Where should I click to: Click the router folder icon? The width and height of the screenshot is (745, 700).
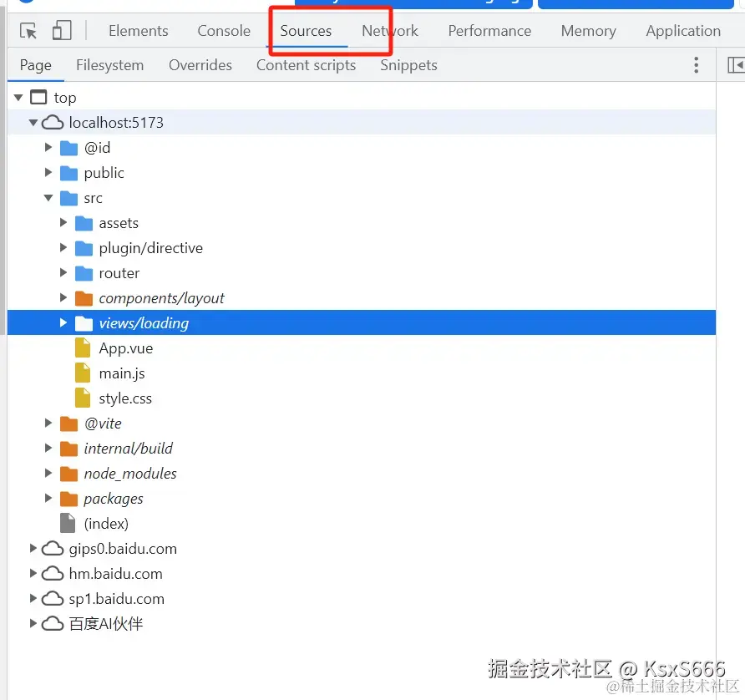tap(84, 274)
